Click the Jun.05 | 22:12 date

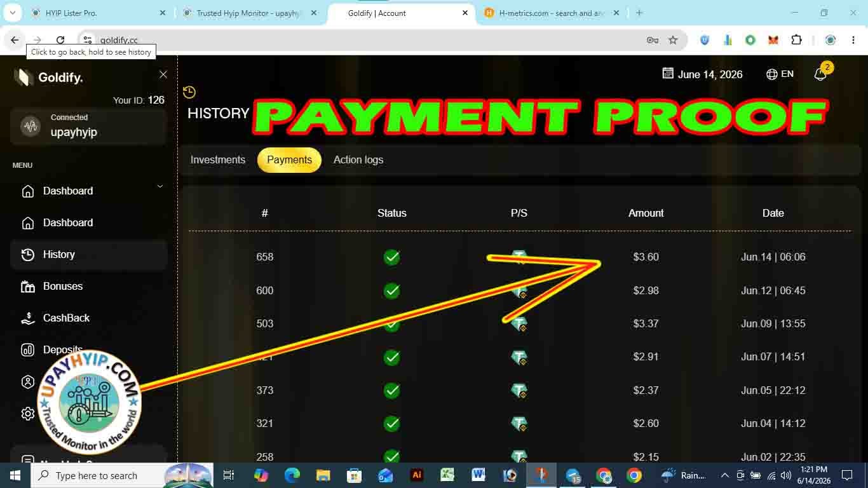pyautogui.click(x=773, y=390)
